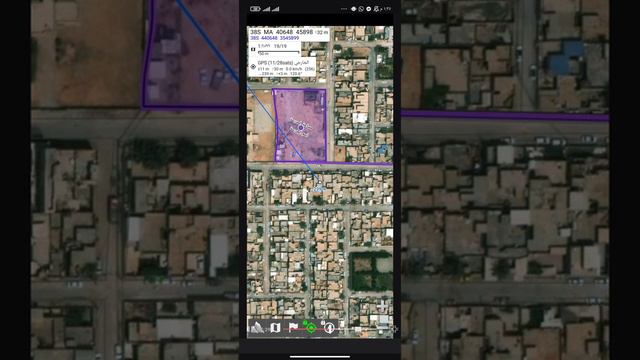640x360 pixels.
Task: Tap the first signal strength icon
Action: click(267, 9)
